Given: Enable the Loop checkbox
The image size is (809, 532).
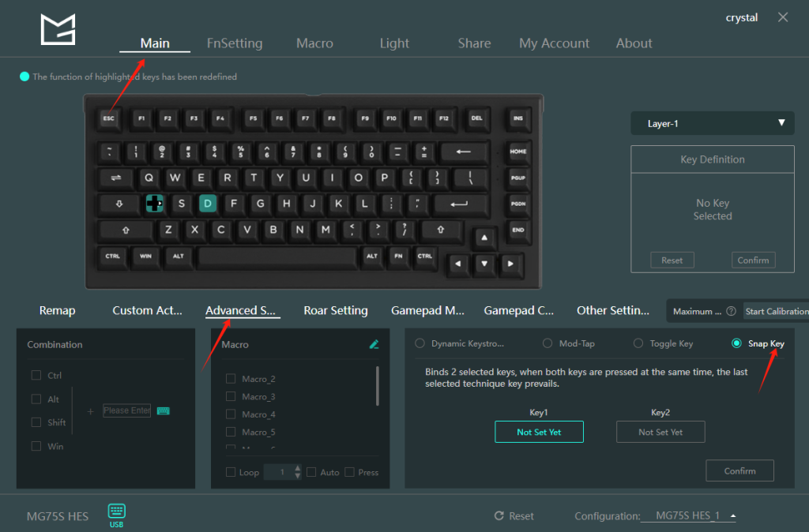Looking at the screenshot, I should [x=231, y=472].
